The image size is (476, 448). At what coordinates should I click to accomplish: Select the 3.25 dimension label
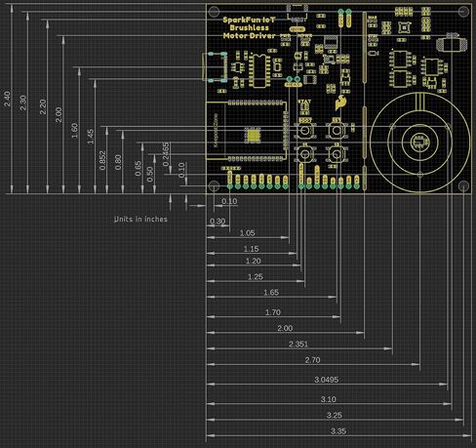(335, 416)
